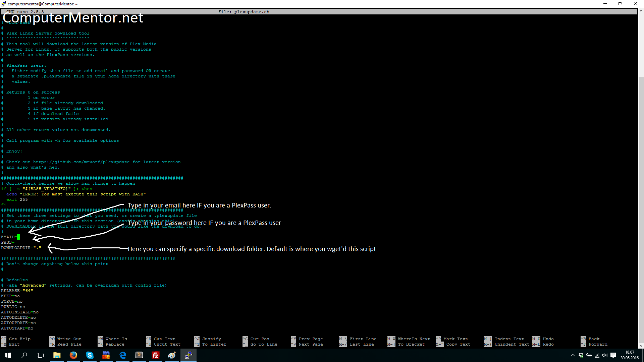Screen dimensions: 644x362
Task: Check battery status in system tray
Action: click(x=589, y=355)
